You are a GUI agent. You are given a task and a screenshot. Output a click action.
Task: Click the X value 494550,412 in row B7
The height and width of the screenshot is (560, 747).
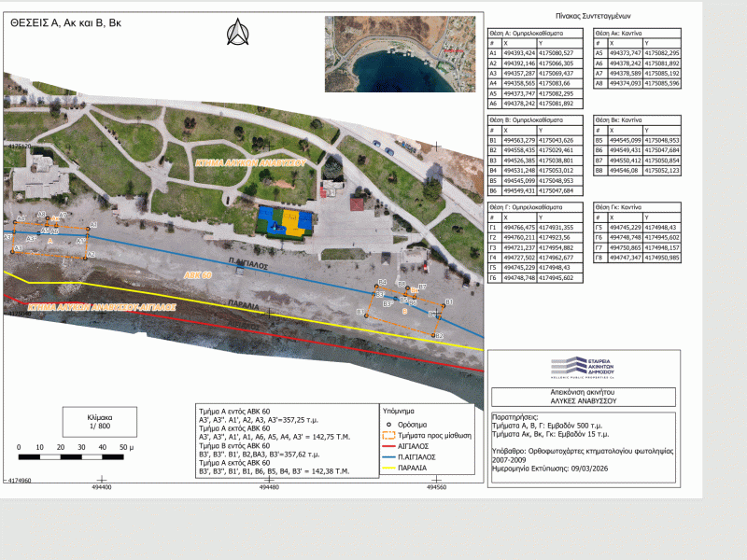coord(626,161)
